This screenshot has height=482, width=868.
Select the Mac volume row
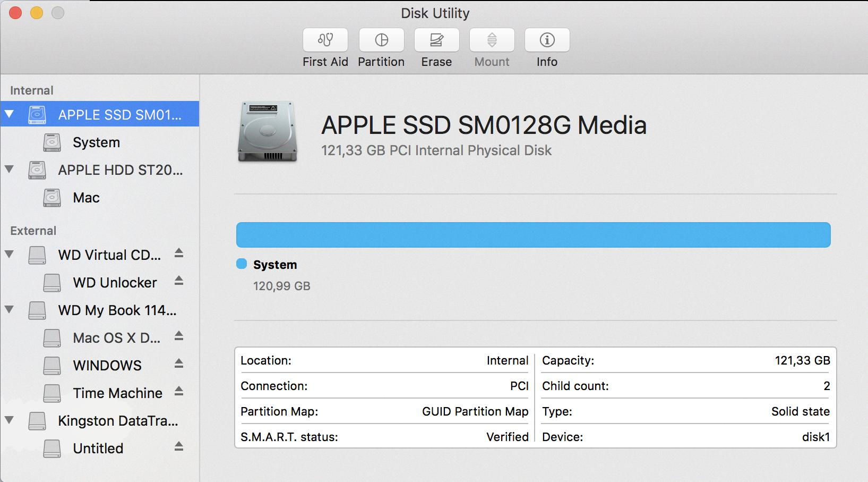tap(100, 198)
